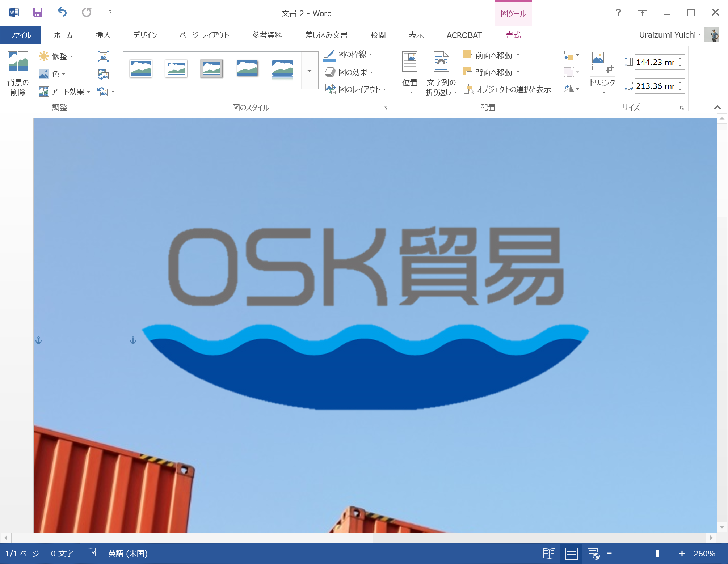Click the picture height input field
This screenshot has height=564, width=728.
pyautogui.click(x=655, y=62)
